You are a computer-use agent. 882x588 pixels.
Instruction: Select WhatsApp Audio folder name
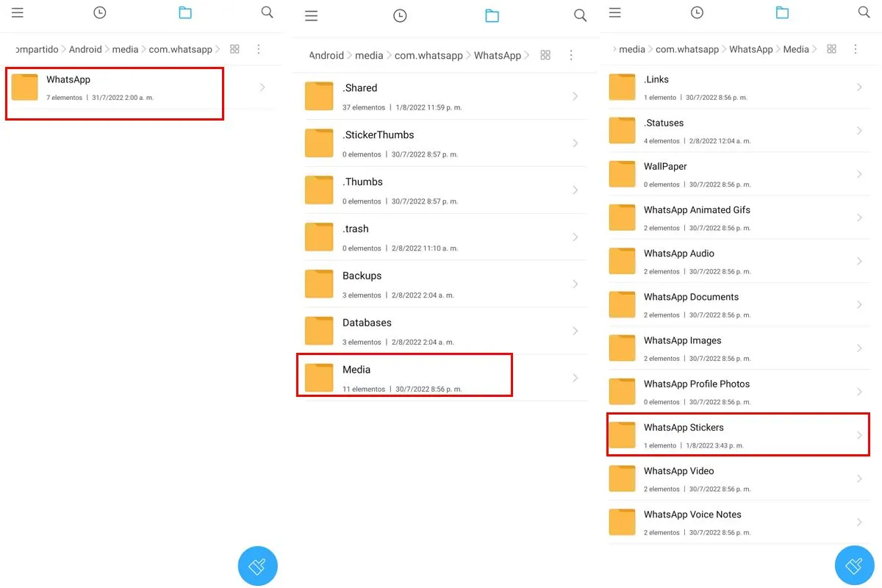[x=679, y=254]
